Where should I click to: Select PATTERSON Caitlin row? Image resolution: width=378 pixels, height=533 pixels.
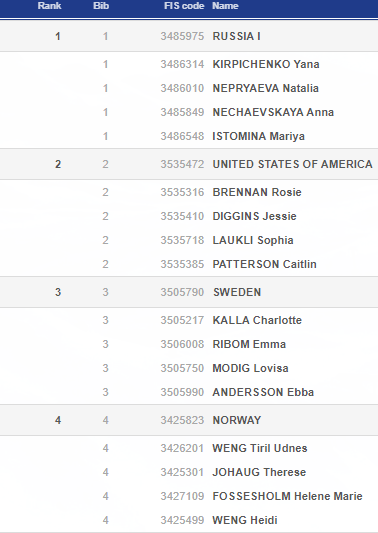189,264
